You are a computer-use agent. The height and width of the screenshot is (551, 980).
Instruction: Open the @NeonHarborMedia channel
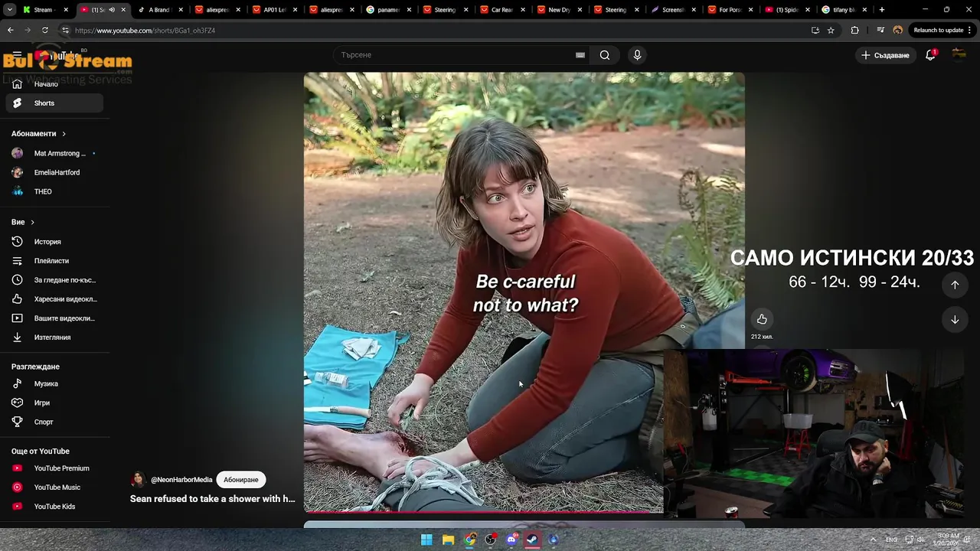181,480
